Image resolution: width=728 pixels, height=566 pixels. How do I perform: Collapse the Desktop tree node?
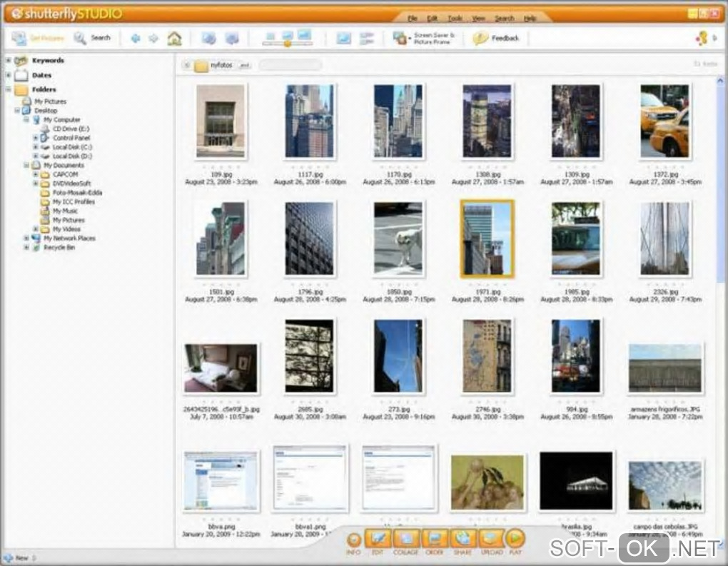tap(17, 111)
